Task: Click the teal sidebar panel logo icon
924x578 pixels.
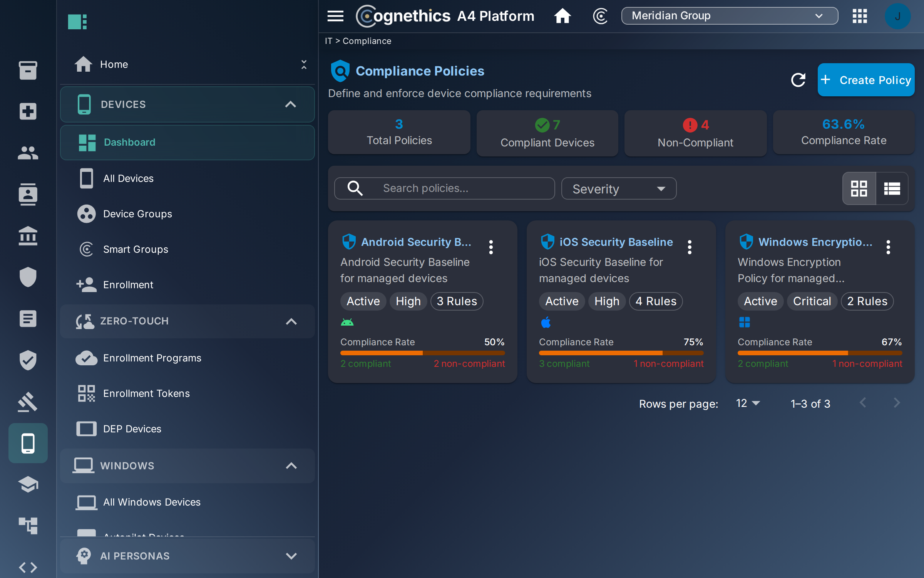Action: (77, 22)
